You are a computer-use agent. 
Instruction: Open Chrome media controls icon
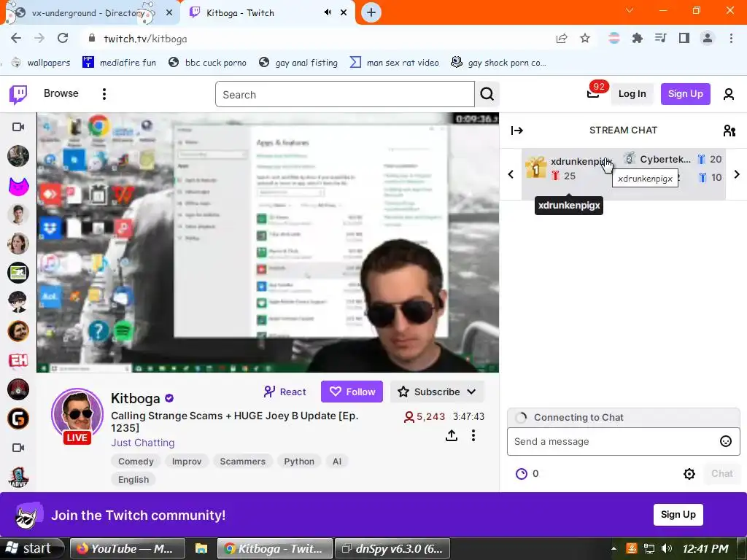pos(660,38)
